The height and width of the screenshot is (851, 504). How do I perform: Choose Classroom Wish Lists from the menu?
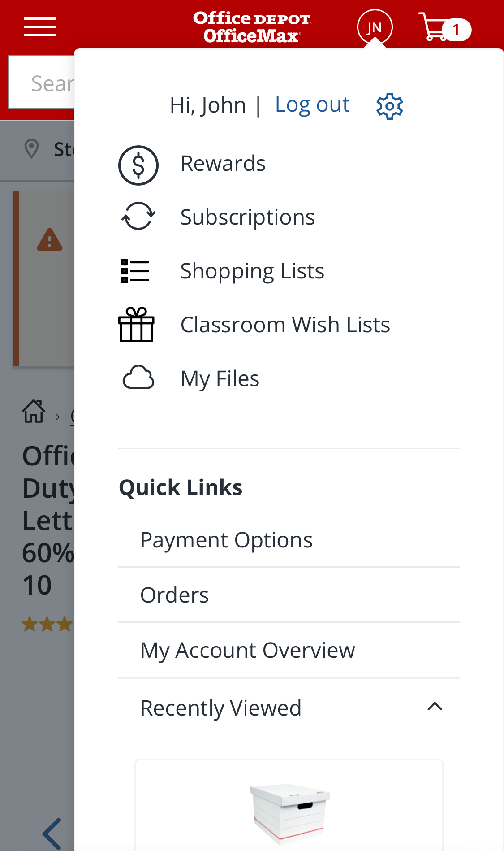[x=284, y=325]
